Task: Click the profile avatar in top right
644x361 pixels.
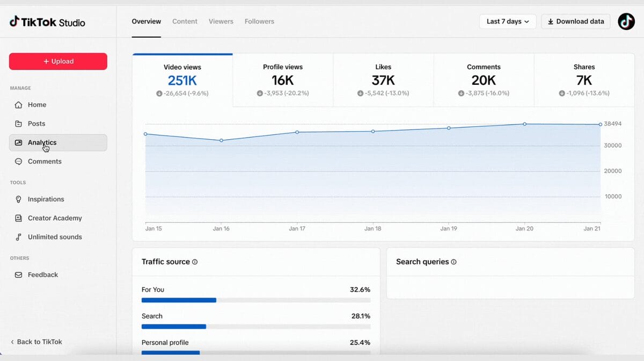Action: (x=626, y=21)
